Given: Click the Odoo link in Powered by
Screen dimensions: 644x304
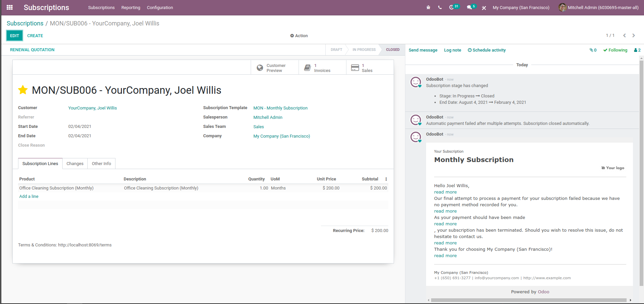Looking at the screenshot, I should (544, 292).
